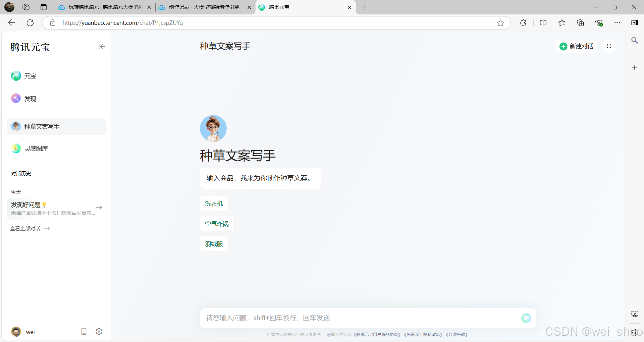This screenshot has width=644, height=342.
Task: Open browser extensions puzzle icon
Action: (x=523, y=23)
